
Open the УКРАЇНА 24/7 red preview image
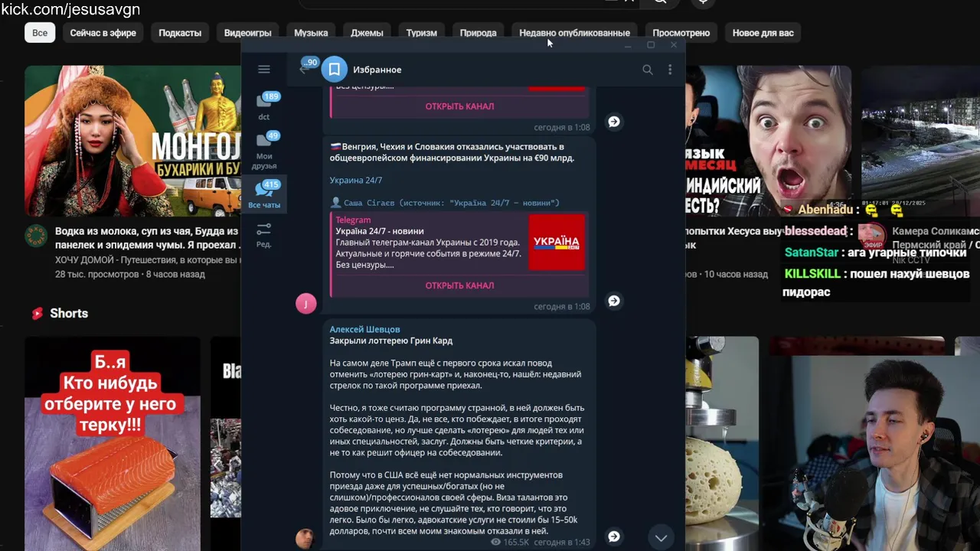point(557,242)
